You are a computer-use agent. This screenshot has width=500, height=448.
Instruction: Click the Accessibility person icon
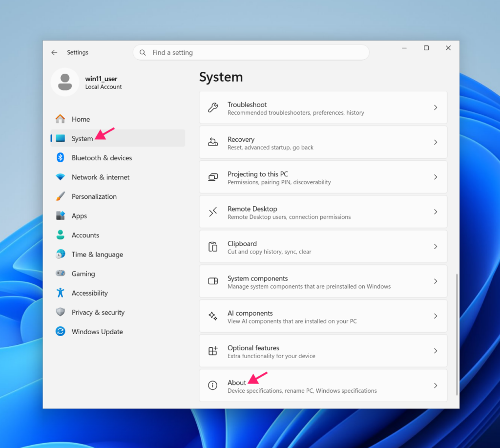click(60, 293)
